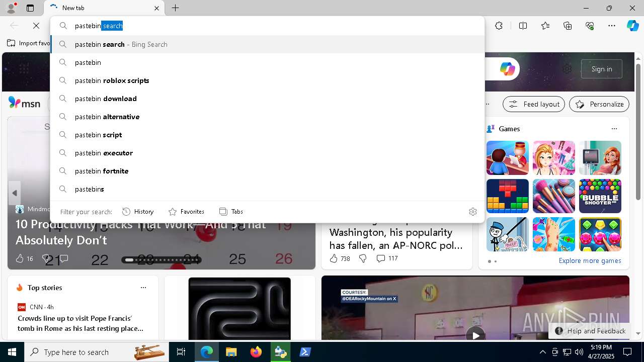Open the notification center icon
The height and width of the screenshot is (362, 644).
pyautogui.click(x=627, y=352)
